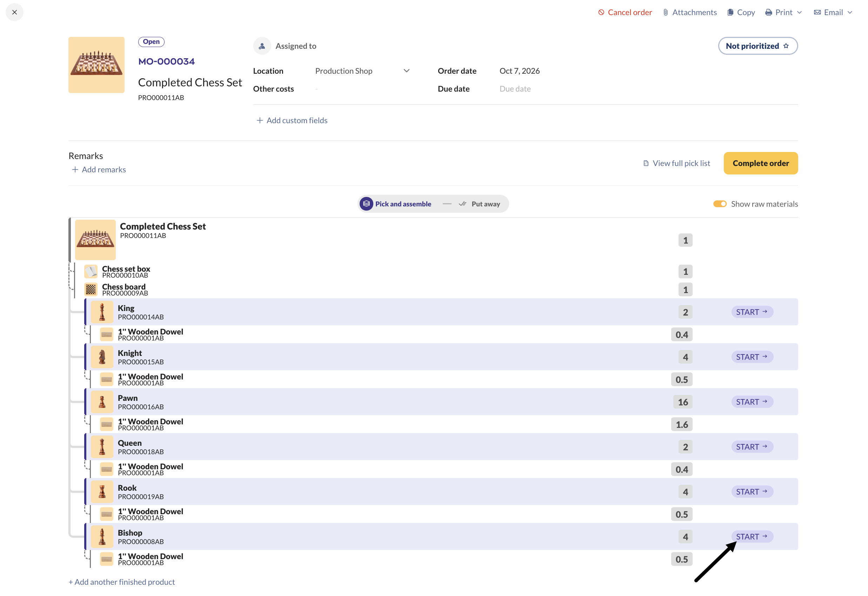Click the Pawn piece icon
The height and width of the screenshot is (596, 868).
(102, 402)
